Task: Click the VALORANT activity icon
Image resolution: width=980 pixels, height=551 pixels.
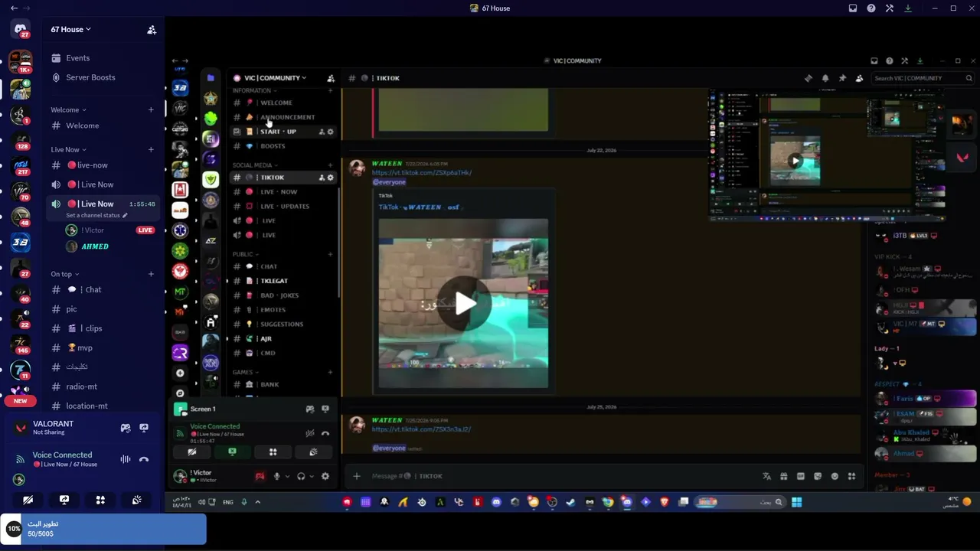Action: 21,428
